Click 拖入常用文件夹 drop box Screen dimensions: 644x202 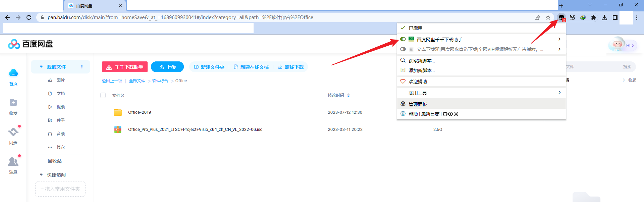point(60,189)
